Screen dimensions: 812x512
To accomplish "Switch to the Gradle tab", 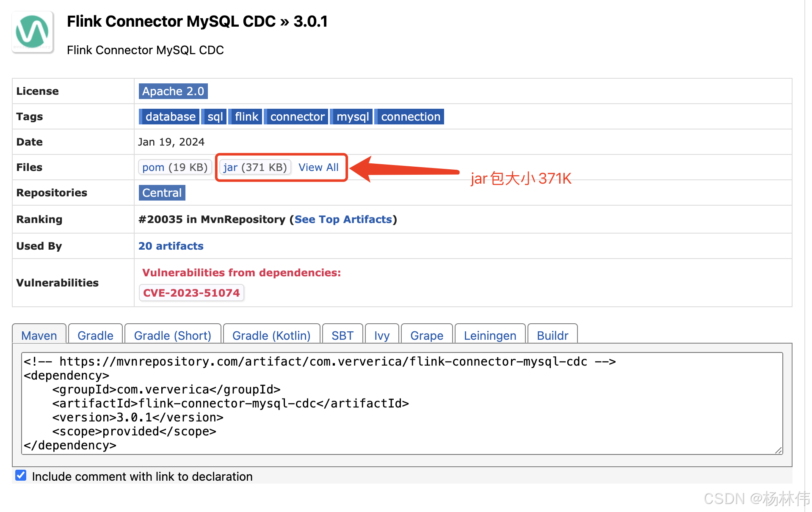I will 95,335.
